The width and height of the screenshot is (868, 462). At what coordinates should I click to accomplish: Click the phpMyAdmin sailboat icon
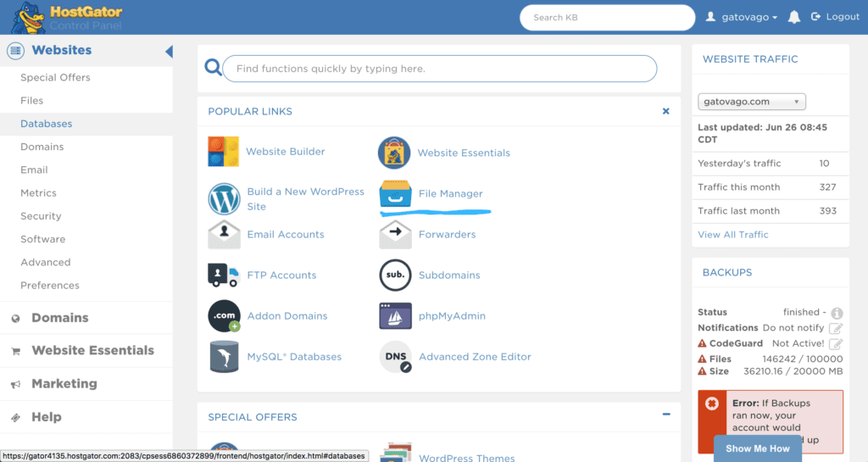coord(395,316)
